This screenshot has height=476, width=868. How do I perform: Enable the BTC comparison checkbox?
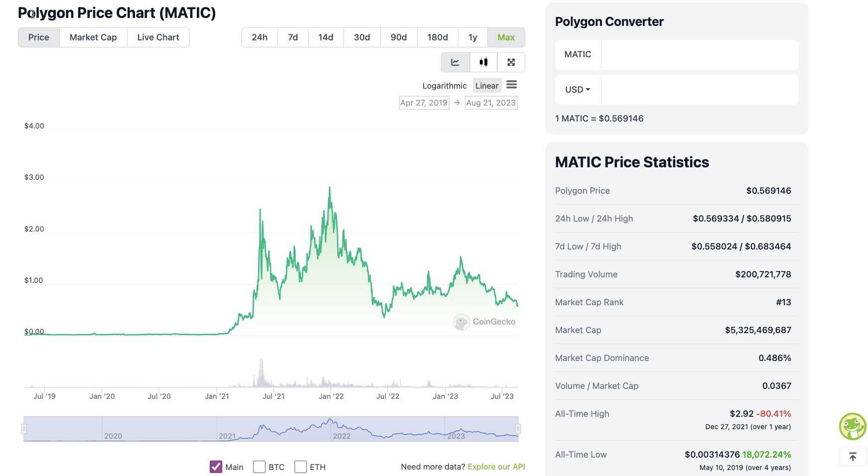click(x=259, y=467)
